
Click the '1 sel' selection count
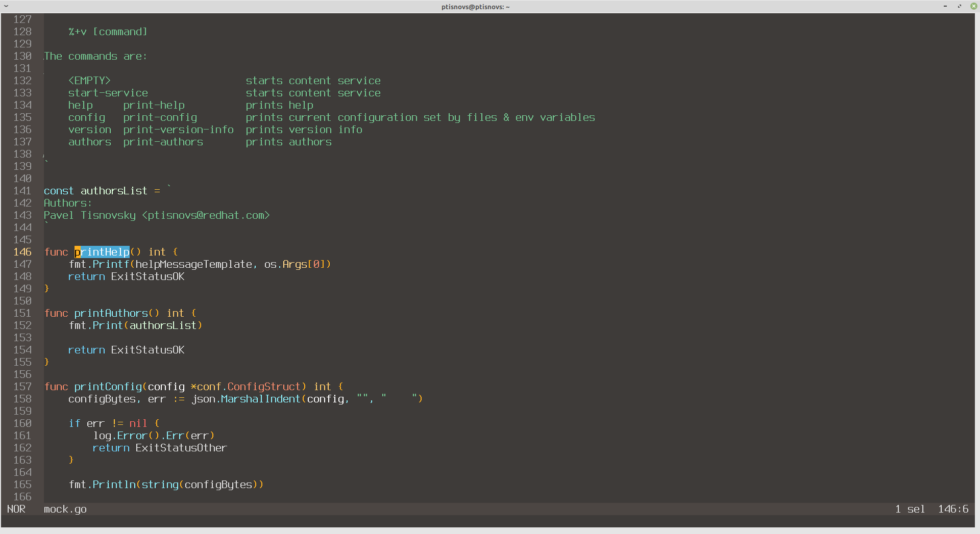(x=910, y=509)
